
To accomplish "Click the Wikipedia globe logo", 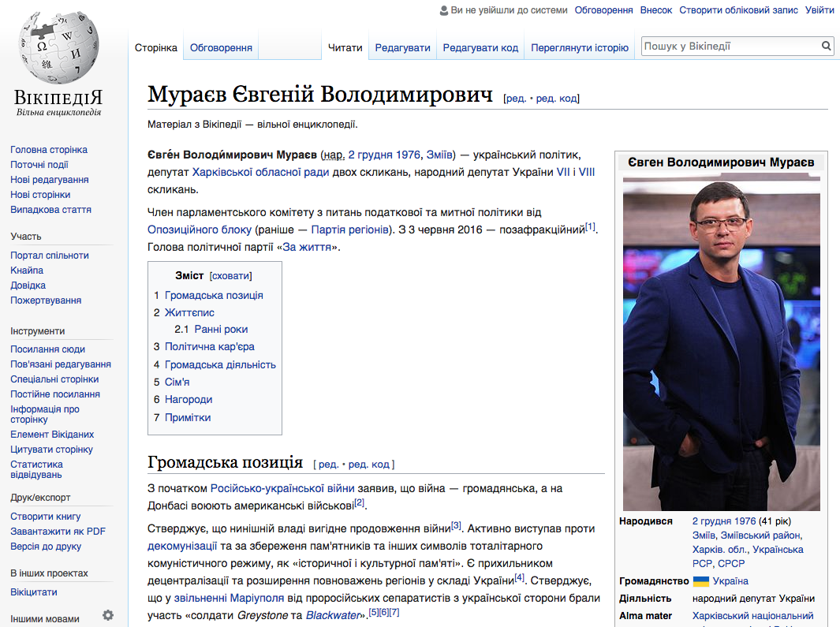I will 58,47.
